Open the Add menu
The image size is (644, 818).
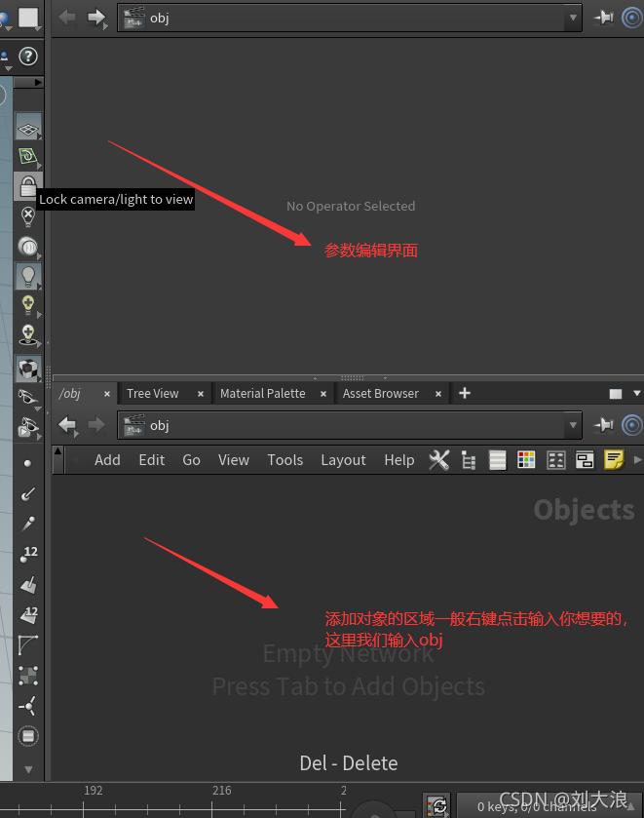107,459
